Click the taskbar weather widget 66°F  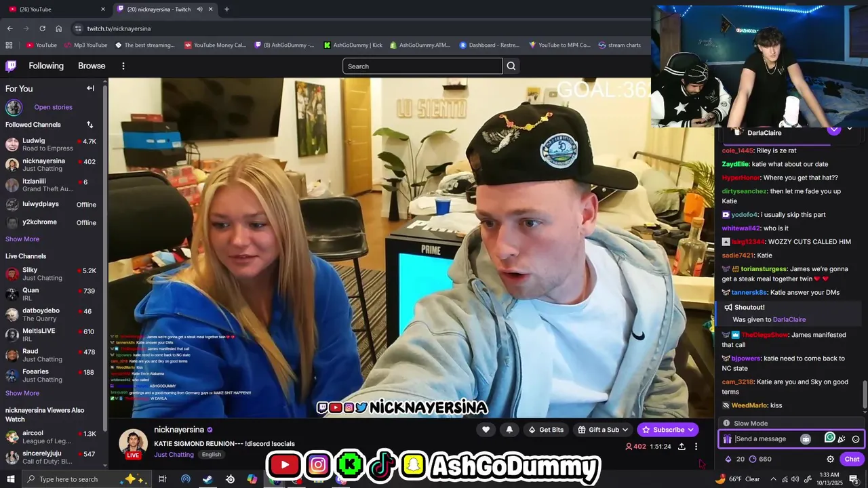[x=737, y=479]
